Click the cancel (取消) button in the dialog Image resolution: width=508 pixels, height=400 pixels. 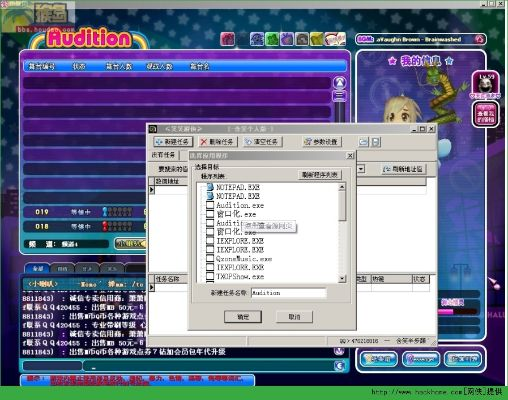tap(294, 316)
